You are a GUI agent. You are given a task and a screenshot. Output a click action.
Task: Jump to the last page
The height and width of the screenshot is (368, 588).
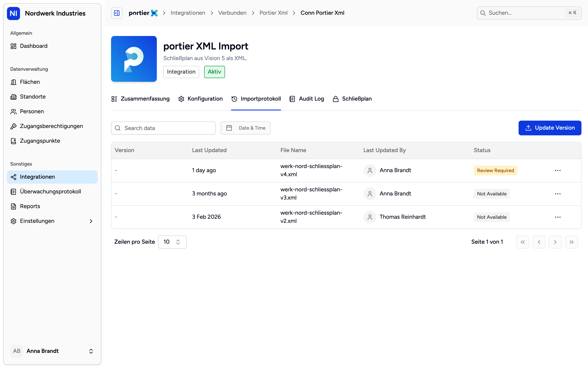(571, 242)
